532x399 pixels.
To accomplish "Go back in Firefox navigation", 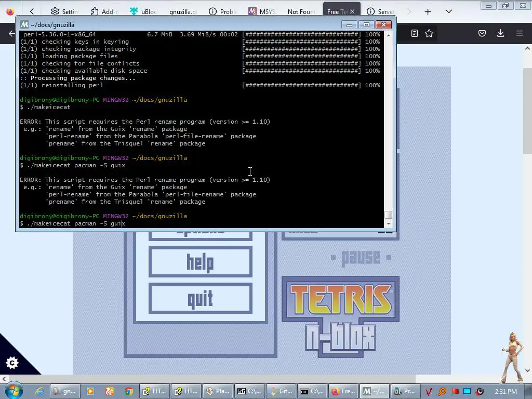I will [x=11, y=33].
